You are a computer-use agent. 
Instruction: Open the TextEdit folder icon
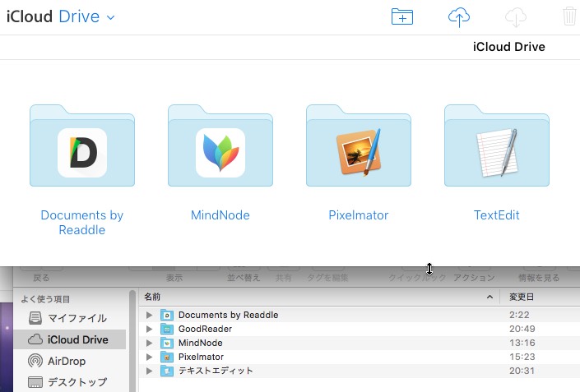497,145
